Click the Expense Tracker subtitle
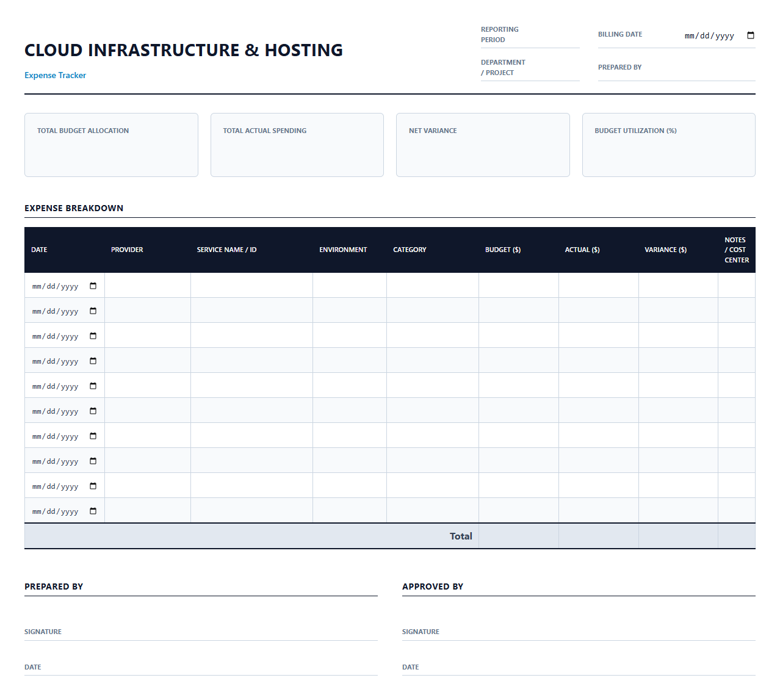The image size is (780, 700). click(55, 75)
